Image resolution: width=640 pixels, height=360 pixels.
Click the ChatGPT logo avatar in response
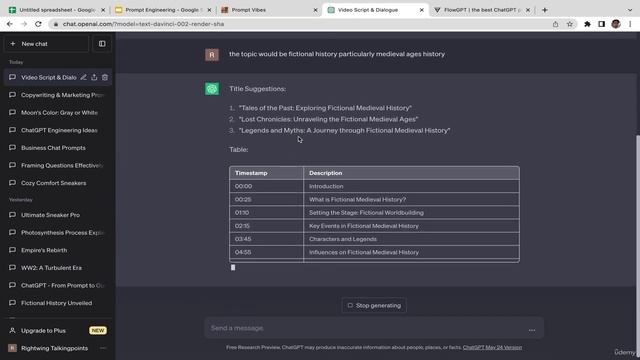click(212, 89)
